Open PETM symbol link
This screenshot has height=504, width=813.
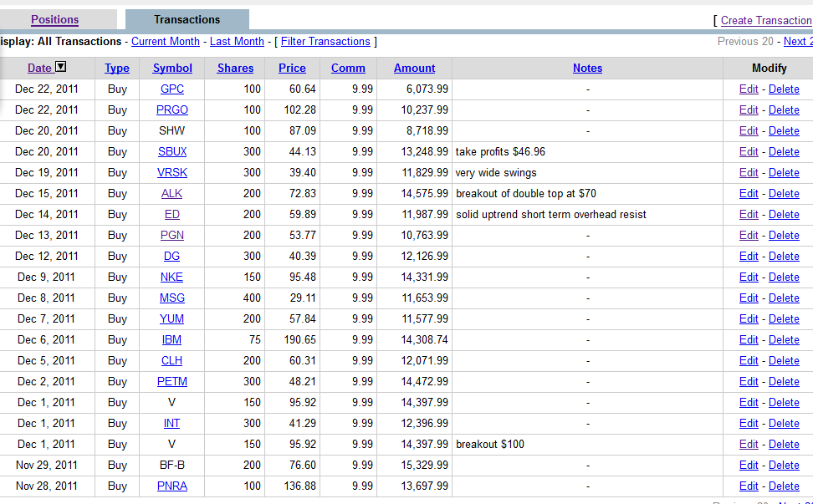click(172, 381)
